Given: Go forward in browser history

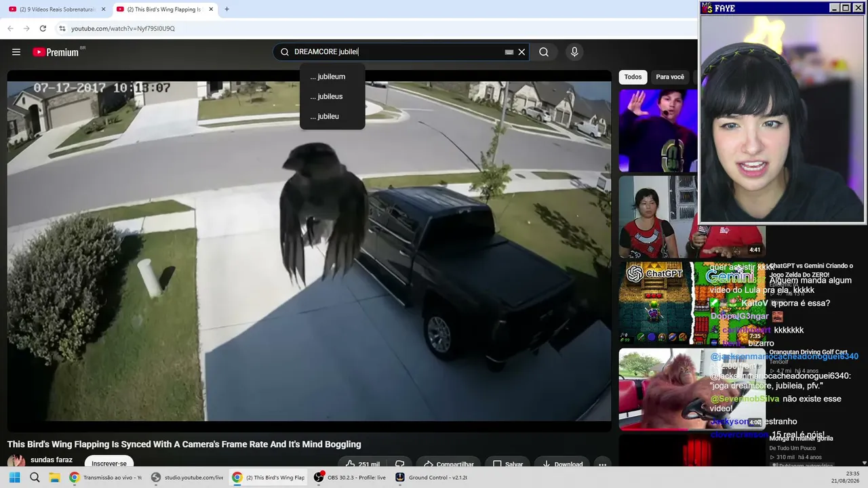Looking at the screenshot, I should coord(26,28).
